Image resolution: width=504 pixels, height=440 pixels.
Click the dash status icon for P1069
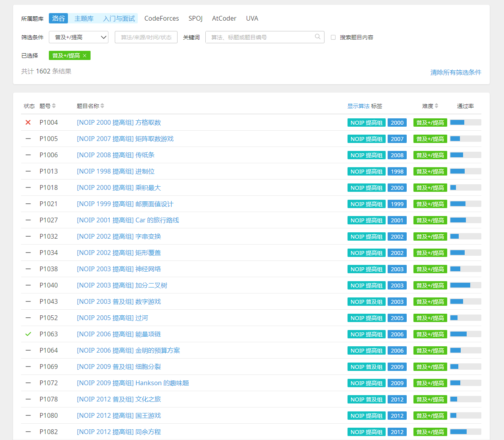28,367
